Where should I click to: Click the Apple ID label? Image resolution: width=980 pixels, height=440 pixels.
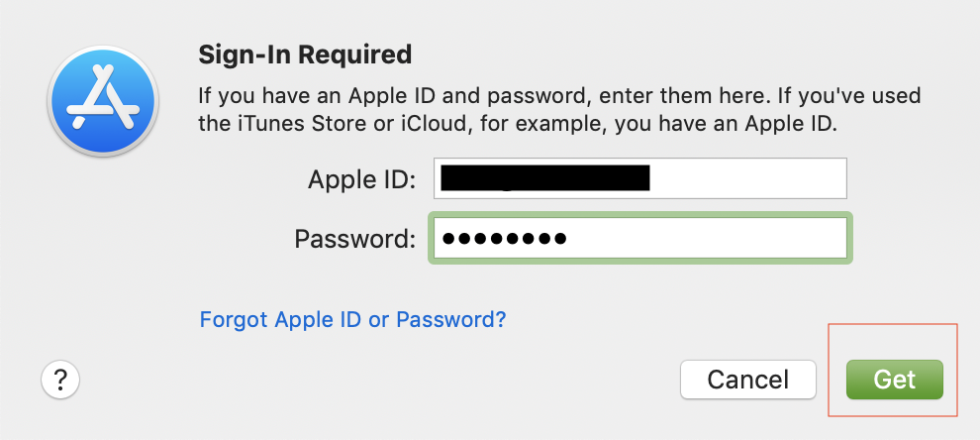click(x=361, y=180)
